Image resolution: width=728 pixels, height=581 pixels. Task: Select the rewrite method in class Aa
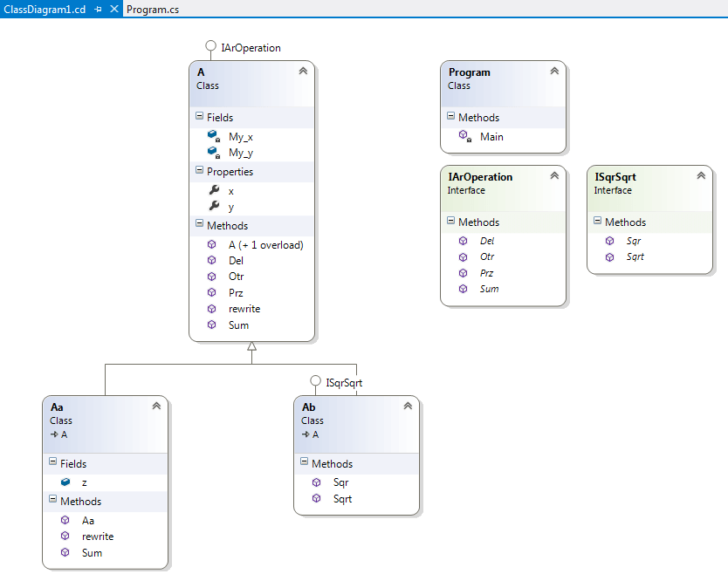[x=98, y=537]
